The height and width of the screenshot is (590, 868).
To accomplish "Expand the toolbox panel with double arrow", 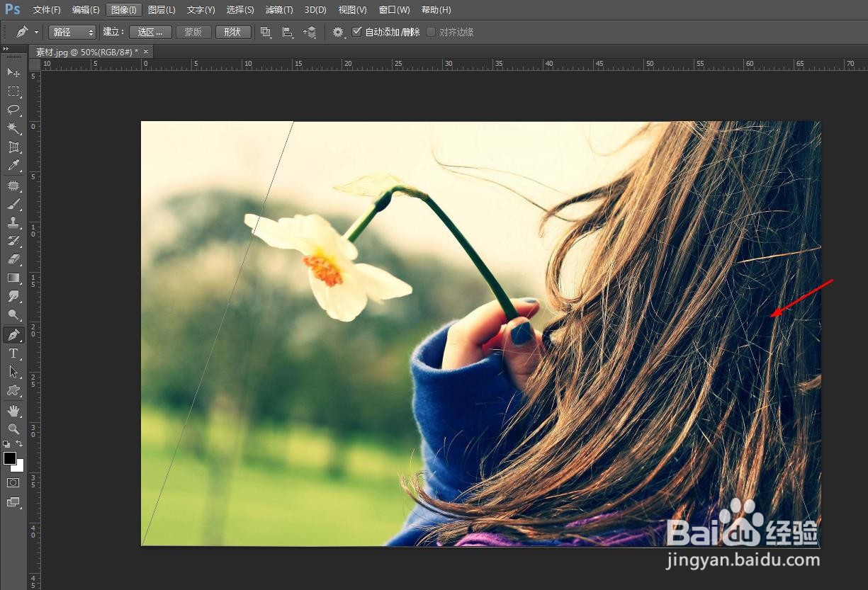I will click(x=6, y=49).
